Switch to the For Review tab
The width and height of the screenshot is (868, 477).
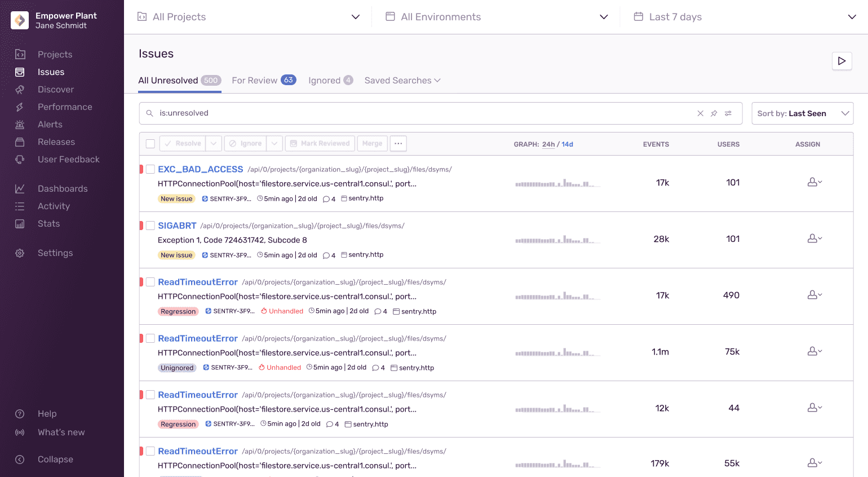[263, 81]
